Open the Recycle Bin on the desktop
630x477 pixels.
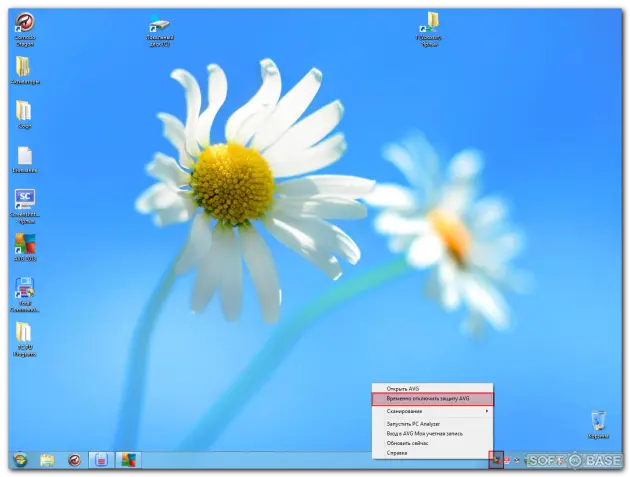tap(598, 420)
